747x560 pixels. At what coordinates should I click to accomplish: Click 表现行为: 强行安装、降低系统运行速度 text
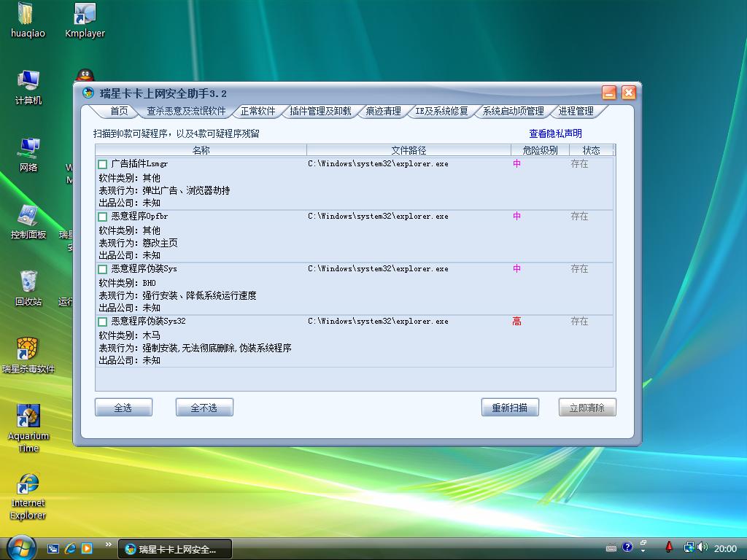pos(177,296)
